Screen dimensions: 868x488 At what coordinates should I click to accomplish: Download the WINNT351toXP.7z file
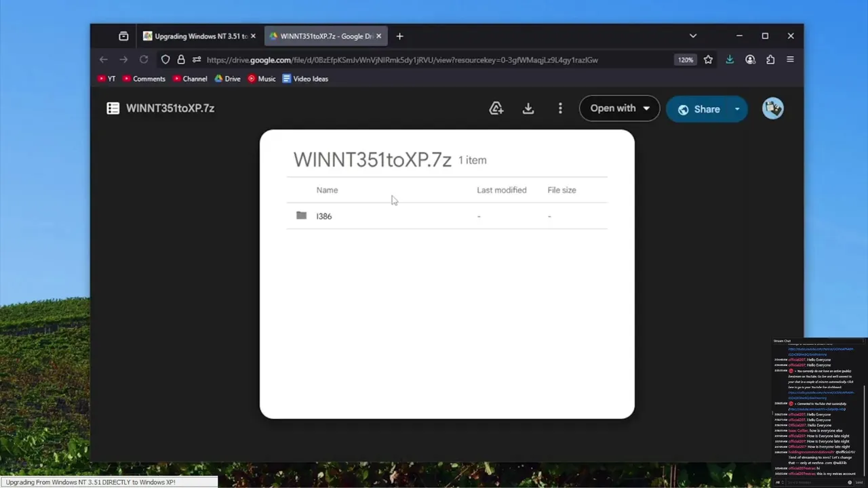[x=528, y=108]
